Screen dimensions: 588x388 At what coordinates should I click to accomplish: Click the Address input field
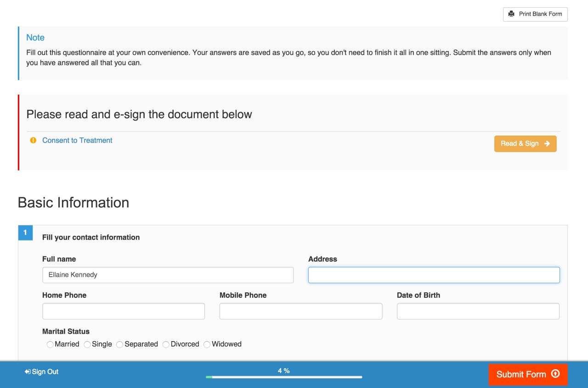point(434,274)
